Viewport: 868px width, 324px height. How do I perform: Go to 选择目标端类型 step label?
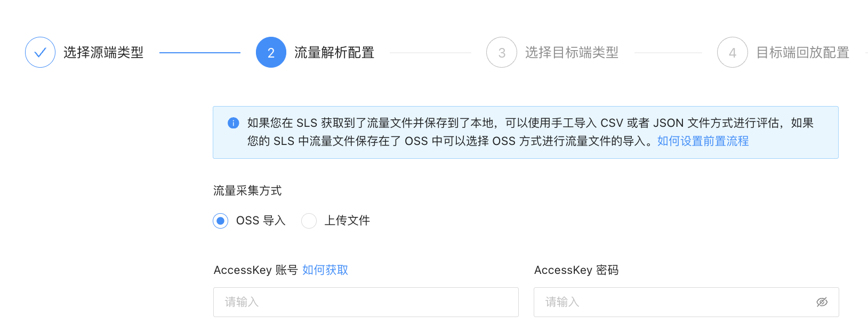point(572,52)
